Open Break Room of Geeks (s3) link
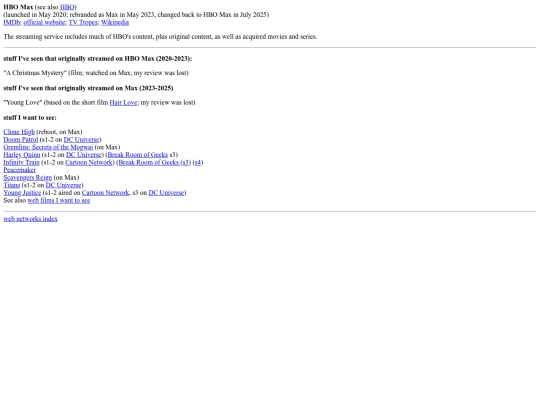 click(154, 162)
